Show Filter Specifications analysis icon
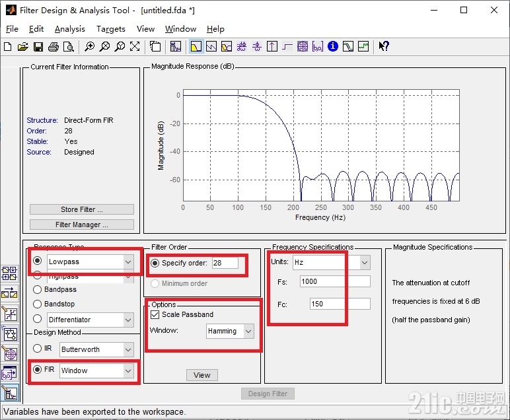 pos(175,46)
